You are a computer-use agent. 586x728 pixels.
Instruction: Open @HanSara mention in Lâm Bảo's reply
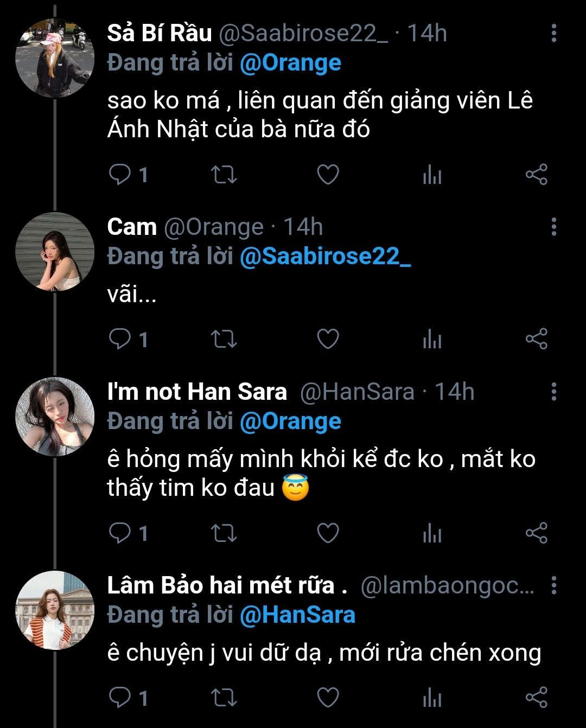[297, 615]
